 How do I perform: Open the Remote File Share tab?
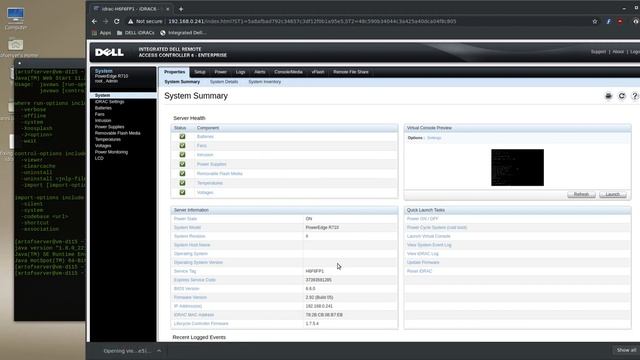tap(351, 72)
